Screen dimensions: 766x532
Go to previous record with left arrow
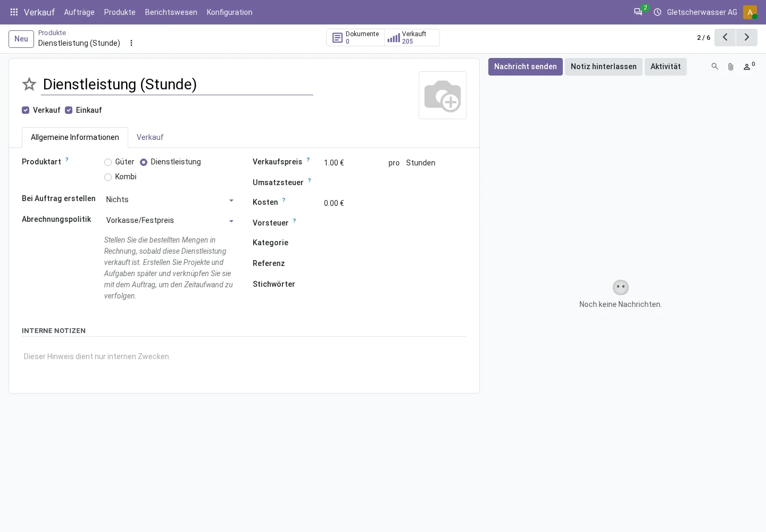click(x=725, y=37)
